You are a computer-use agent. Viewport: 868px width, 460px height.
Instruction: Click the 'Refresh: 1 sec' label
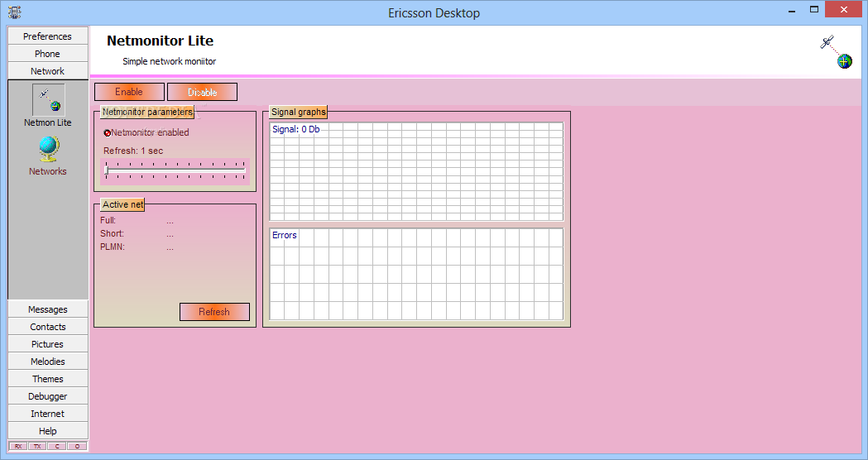coord(133,151)
